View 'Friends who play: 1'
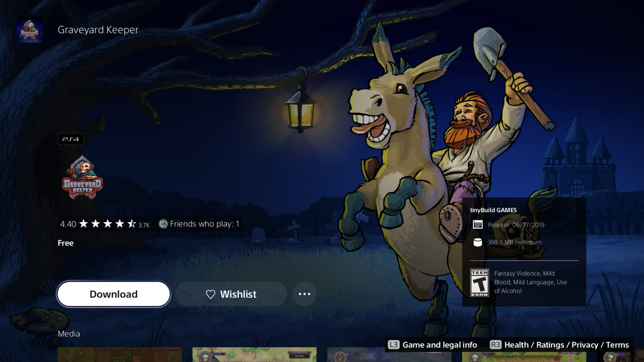644x362 pixels. [204, 224]
